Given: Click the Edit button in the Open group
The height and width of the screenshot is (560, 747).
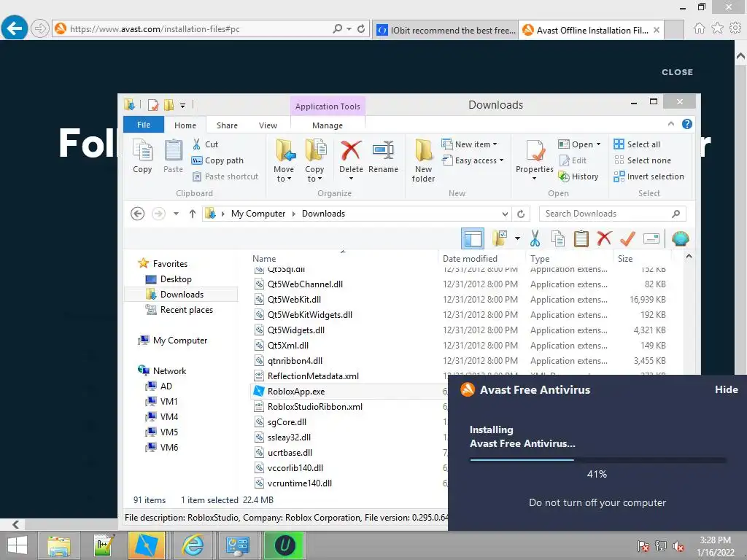Looking at the screenshot, I should [x=573, y=160].
